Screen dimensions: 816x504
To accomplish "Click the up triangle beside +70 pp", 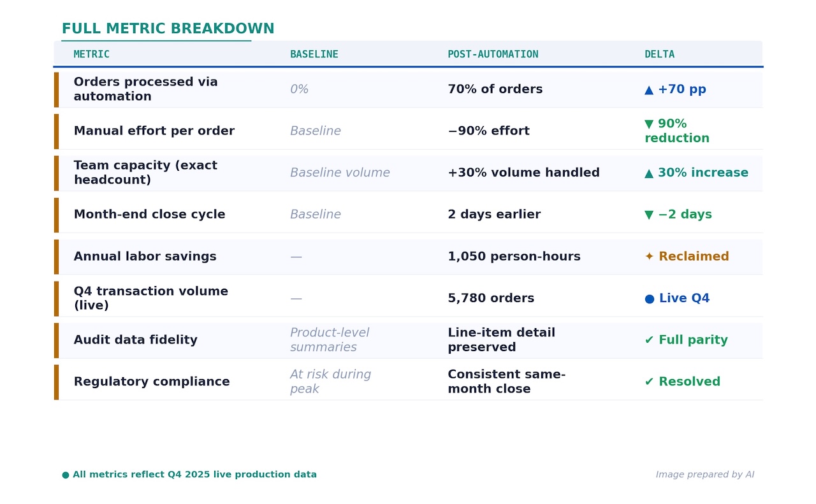I will pyautogui.click(x=649, y=90).
